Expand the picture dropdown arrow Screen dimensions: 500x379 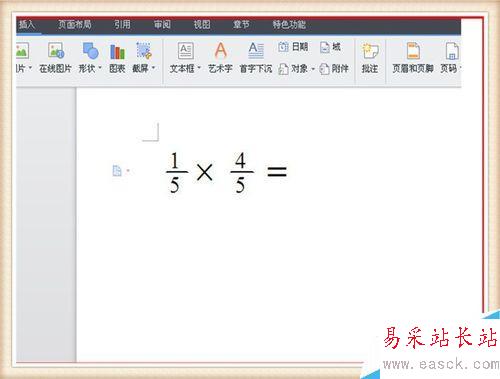click(30, 68)
